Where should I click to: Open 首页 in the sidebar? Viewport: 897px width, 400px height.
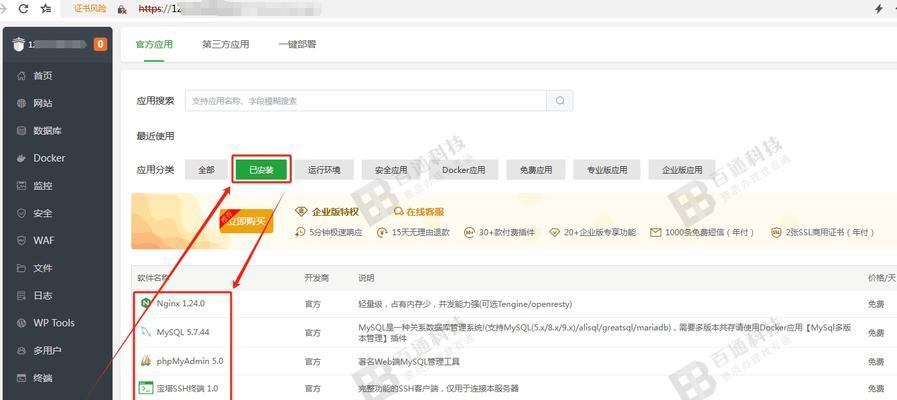click(x=43, y=76)
